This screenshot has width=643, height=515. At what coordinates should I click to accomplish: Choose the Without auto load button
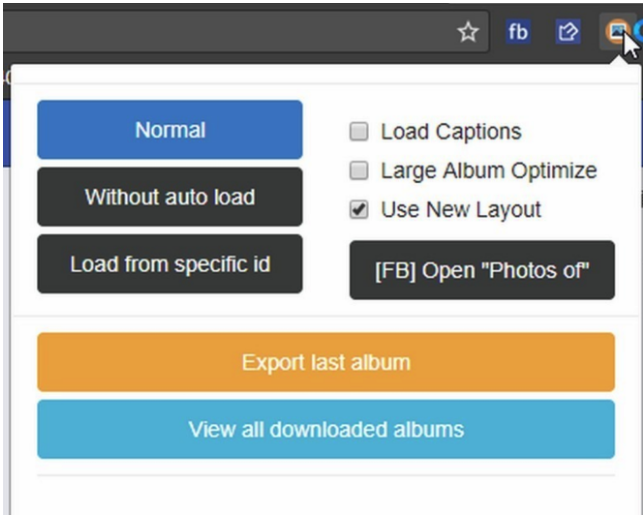(170, 197)
